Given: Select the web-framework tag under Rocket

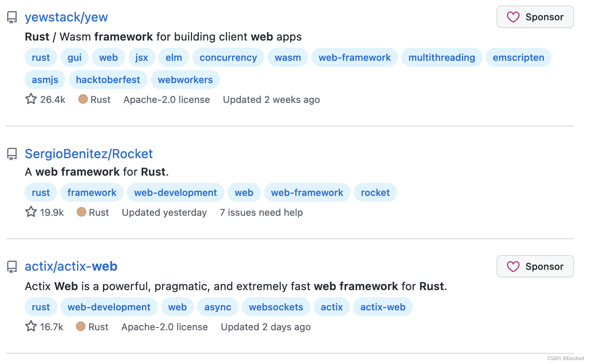Looking at the screenshot, I should tap(307, 192).
